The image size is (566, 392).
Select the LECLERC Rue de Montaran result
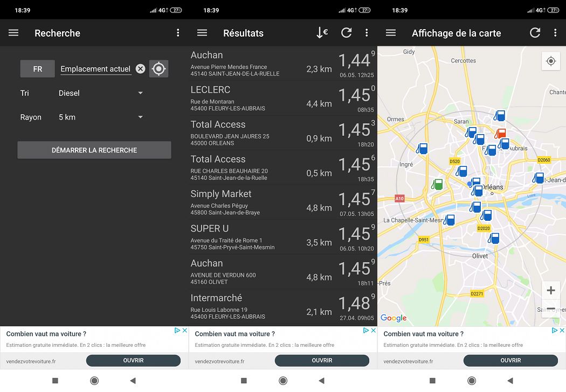point(283,99)
